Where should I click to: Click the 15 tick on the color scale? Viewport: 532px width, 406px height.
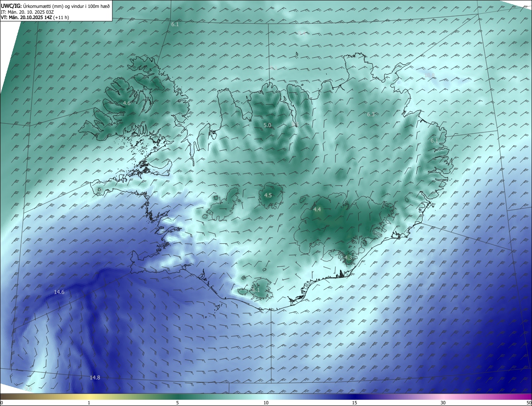point(355,403)
